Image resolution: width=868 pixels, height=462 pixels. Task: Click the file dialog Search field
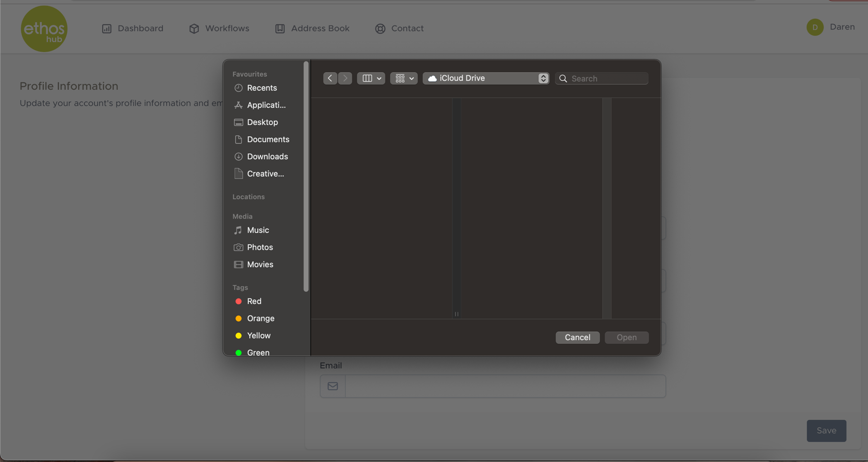pos(607,78)
